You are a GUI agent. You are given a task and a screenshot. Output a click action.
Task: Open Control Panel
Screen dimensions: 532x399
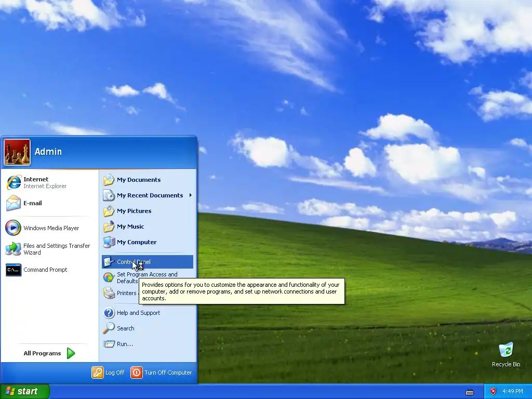click(x=148, y=262)
